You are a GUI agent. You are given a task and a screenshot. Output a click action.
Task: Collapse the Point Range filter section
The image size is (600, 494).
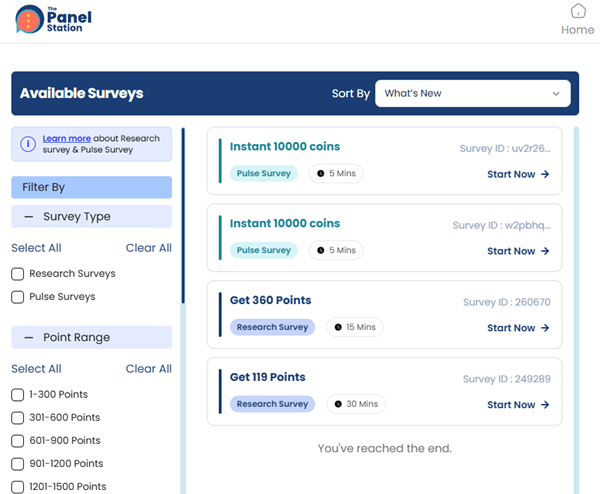(x=91, y=337)
